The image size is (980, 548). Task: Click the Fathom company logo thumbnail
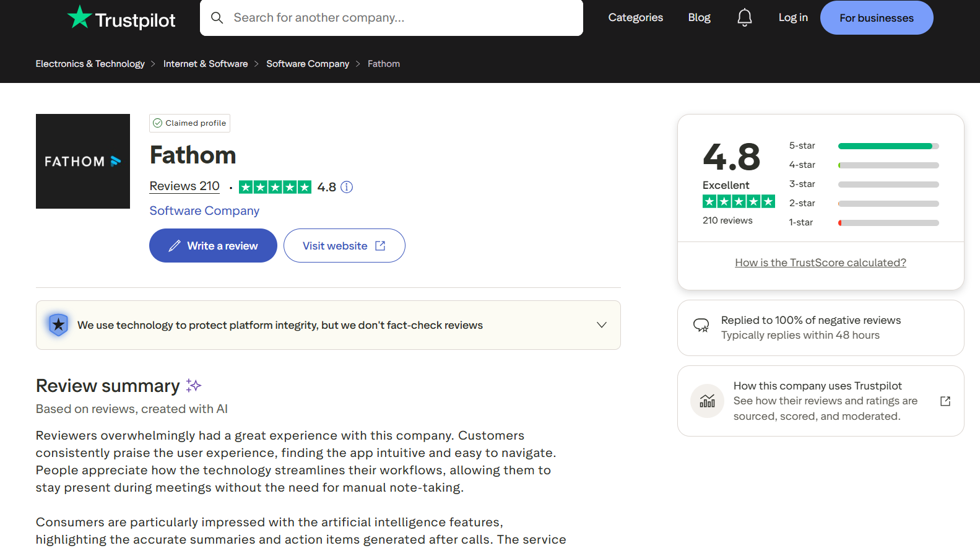pyautogui.click(x=83, y=161)
